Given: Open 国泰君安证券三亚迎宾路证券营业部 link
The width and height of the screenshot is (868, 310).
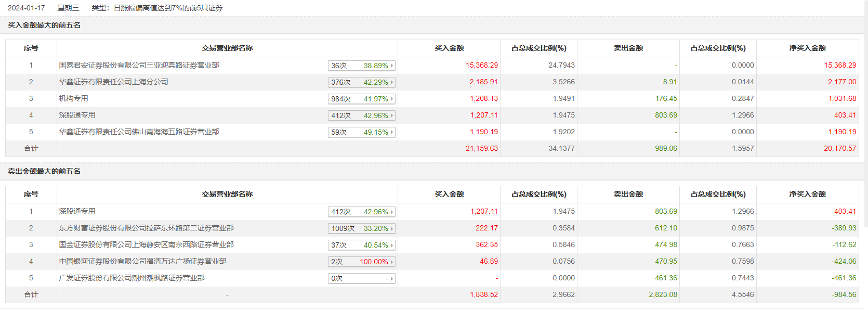Looking at the screenshot, I should (x=139, y=65).
